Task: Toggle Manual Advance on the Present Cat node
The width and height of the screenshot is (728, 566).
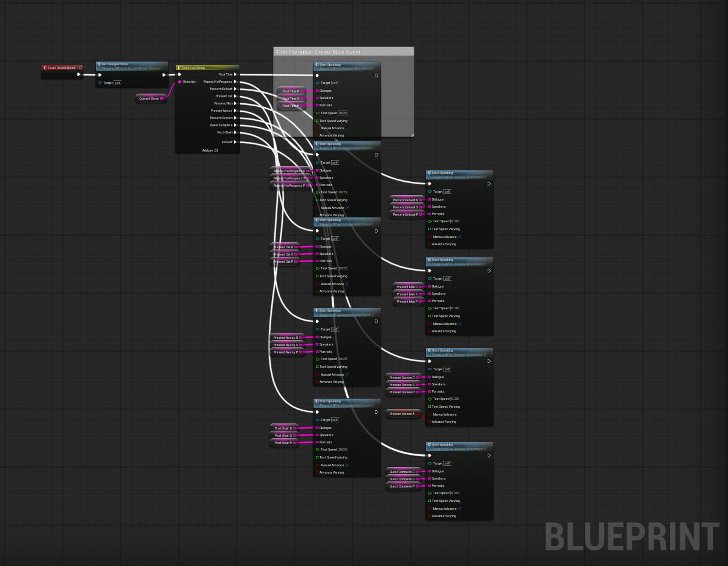Action: point(347,284)
